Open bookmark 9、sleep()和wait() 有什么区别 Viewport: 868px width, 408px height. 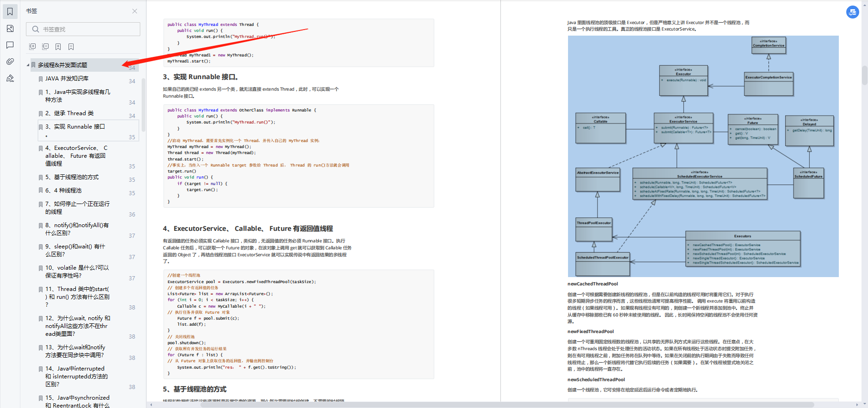pyautogui.click(x=75, y=250)
